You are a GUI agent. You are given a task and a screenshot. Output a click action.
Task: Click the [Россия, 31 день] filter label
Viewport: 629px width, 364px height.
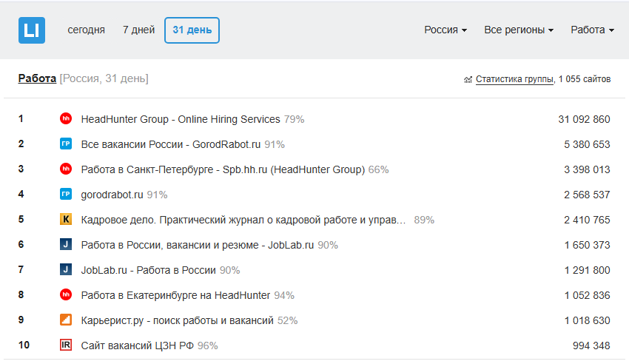(104, 78)
